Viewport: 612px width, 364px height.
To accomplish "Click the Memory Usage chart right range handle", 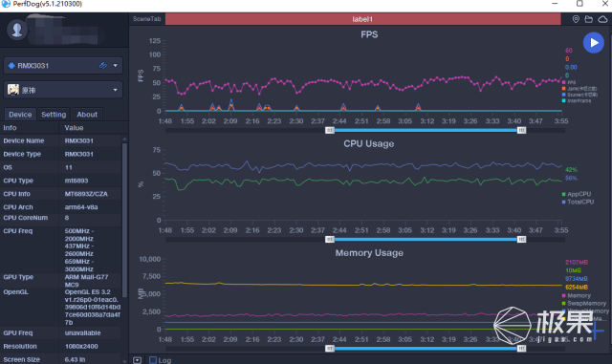I will 521,349.
